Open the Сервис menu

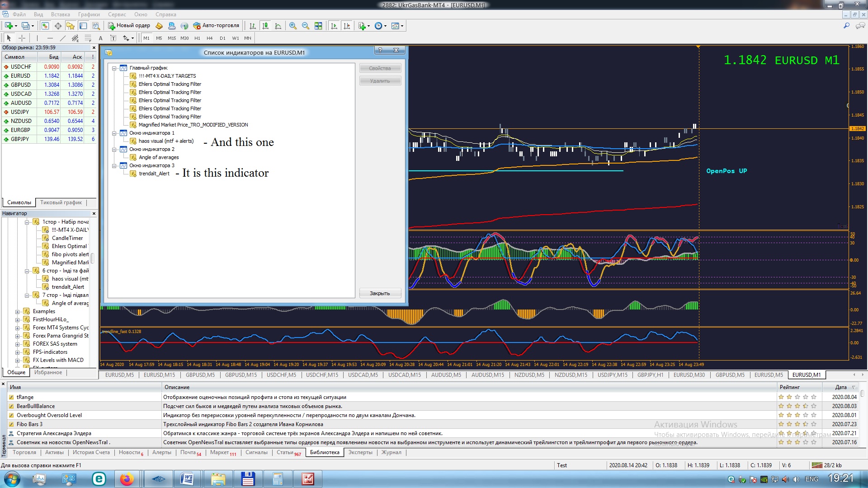[117, 14]
